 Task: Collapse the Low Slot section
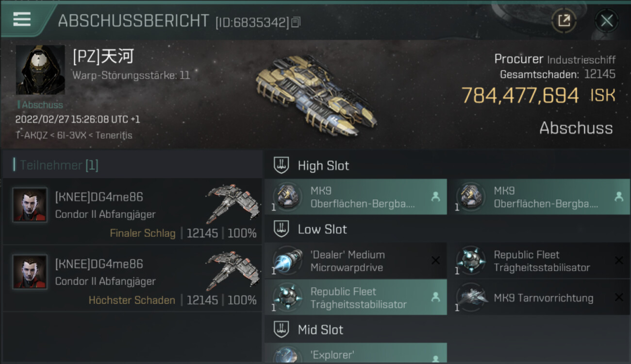tap(282, 229)
